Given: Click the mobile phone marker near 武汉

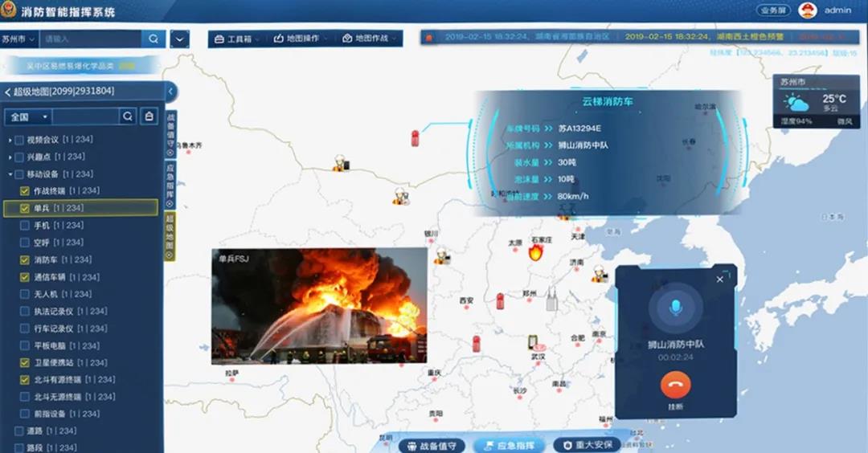Looking at the screenshot, I should (x=533, y=342).
